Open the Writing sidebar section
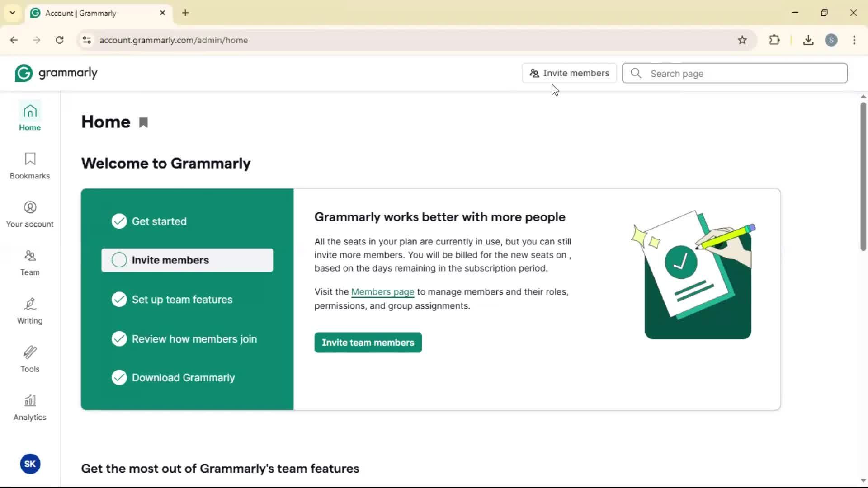Screen dimensions: 868x488 click(x=30, y=311)
